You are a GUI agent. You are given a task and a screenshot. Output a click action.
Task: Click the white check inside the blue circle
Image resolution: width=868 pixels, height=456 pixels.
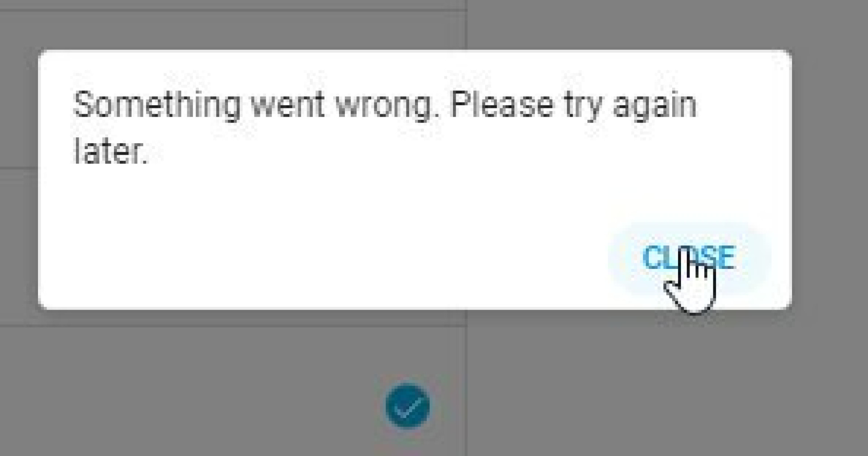[x=408, y=407]
